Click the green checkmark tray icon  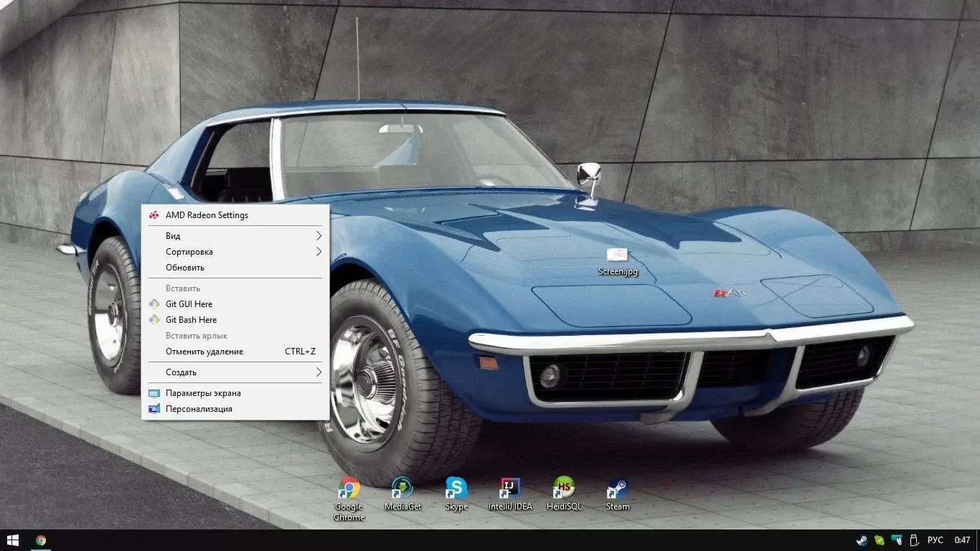tap(880, 540)
